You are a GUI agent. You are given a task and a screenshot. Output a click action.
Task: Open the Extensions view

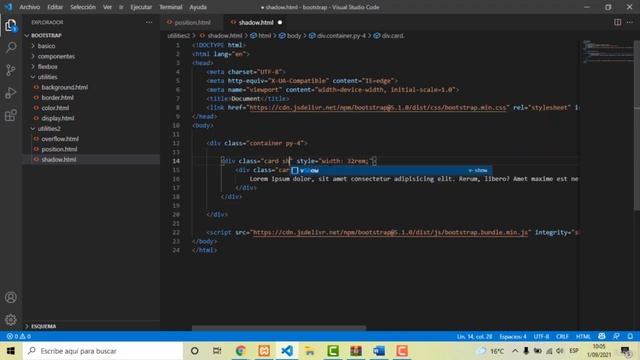click(x=11, y=116)
